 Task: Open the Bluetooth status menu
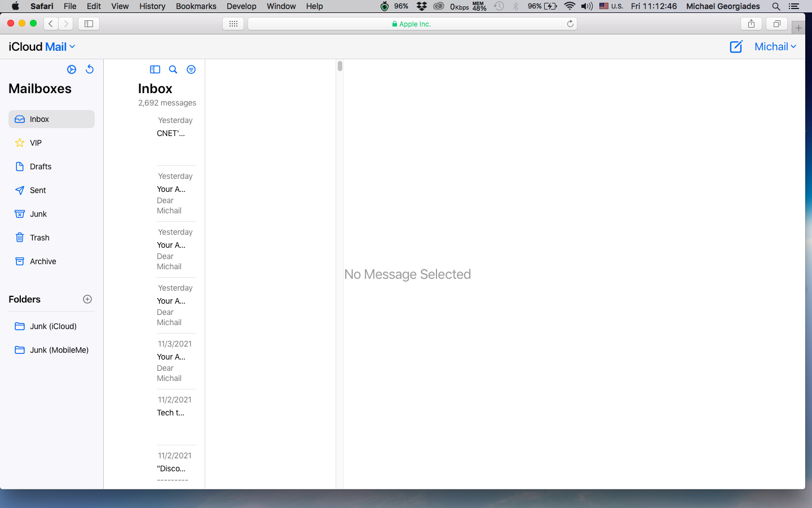point(515,6)
